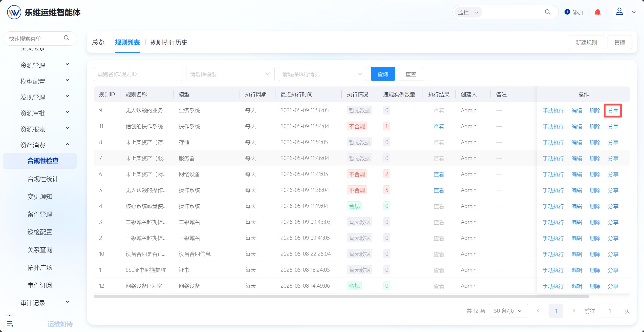644x332 pixels.
Task: Click the 重置 button
Action: click(411, 74)
